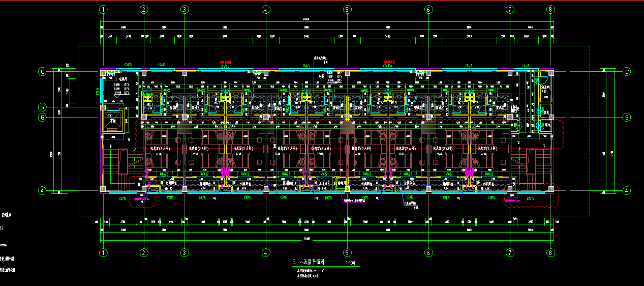Viewport: 644px width, 286px height.
Task: Select axis bubble B on the right side
Action: [627, 118]
